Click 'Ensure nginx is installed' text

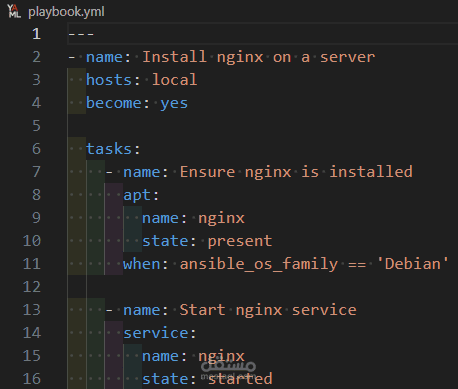pyautogui.click(x=296, y=172)
